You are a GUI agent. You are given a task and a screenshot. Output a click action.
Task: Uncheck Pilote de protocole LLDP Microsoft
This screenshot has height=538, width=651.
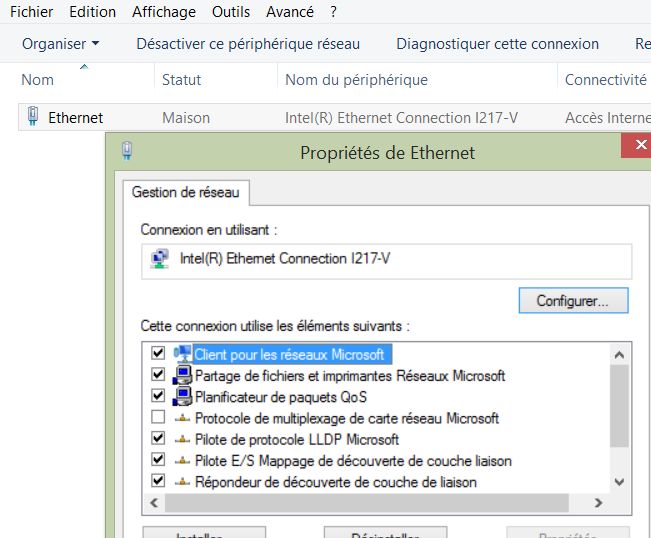[x=158, y=438]
